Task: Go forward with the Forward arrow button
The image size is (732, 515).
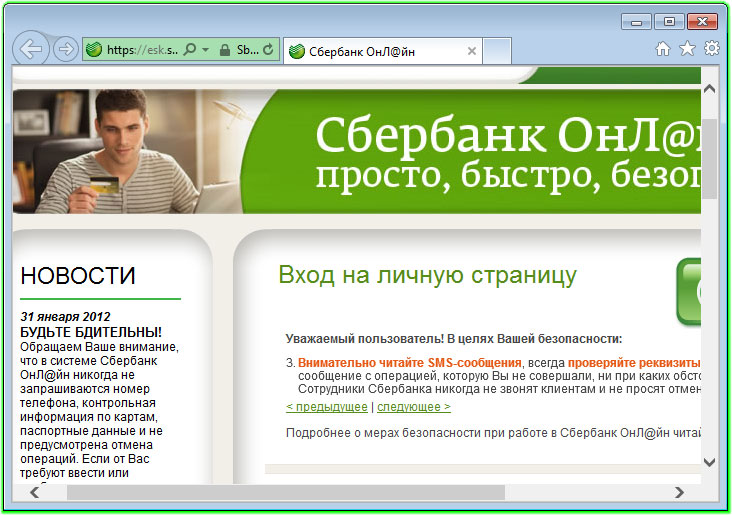Action: (x=65, y=49)
